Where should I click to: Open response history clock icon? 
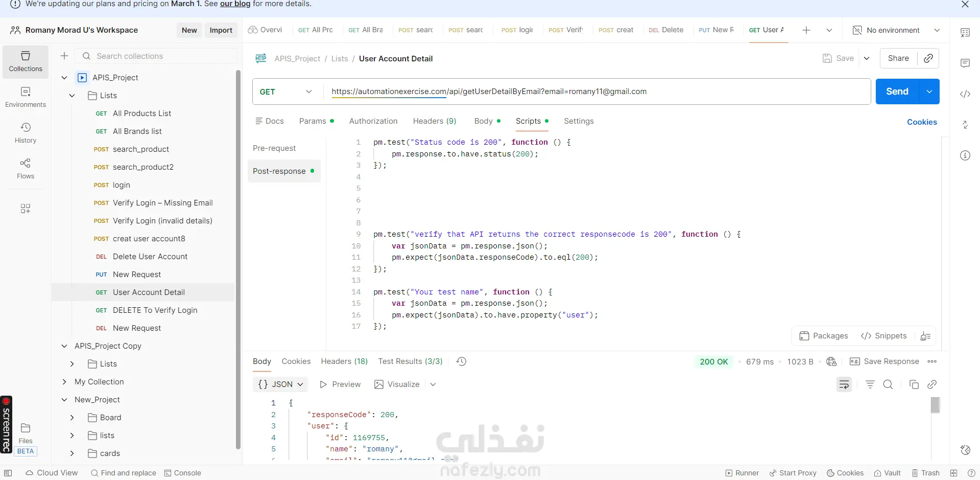(461, 361)
